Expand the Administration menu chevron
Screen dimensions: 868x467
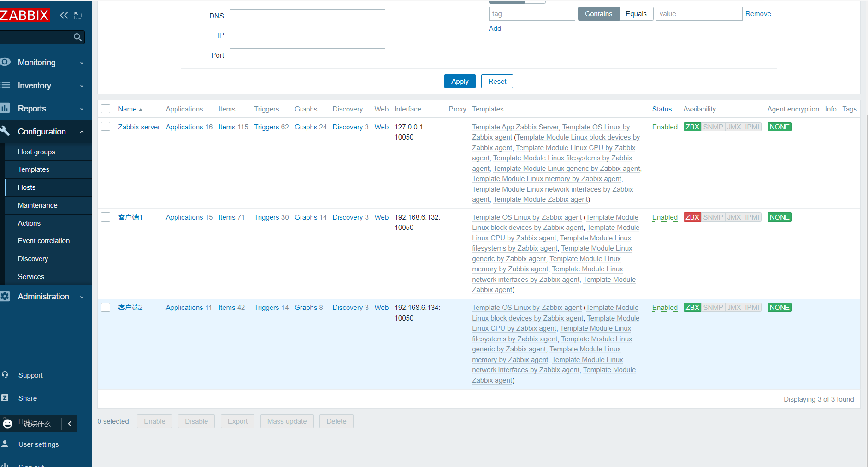pyautogui.click(x=82, y=297)
